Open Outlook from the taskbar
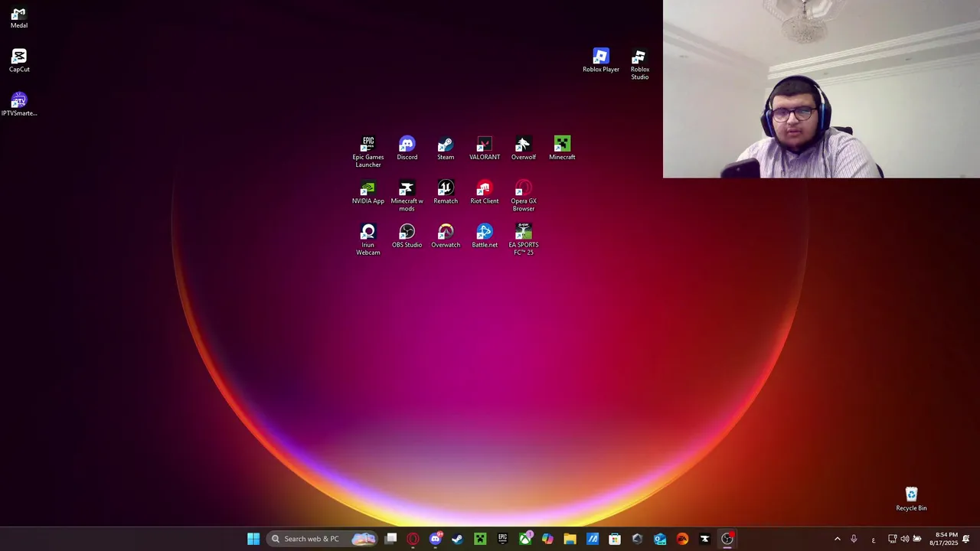This screenshot has height=551, width=980. (660, 539)
